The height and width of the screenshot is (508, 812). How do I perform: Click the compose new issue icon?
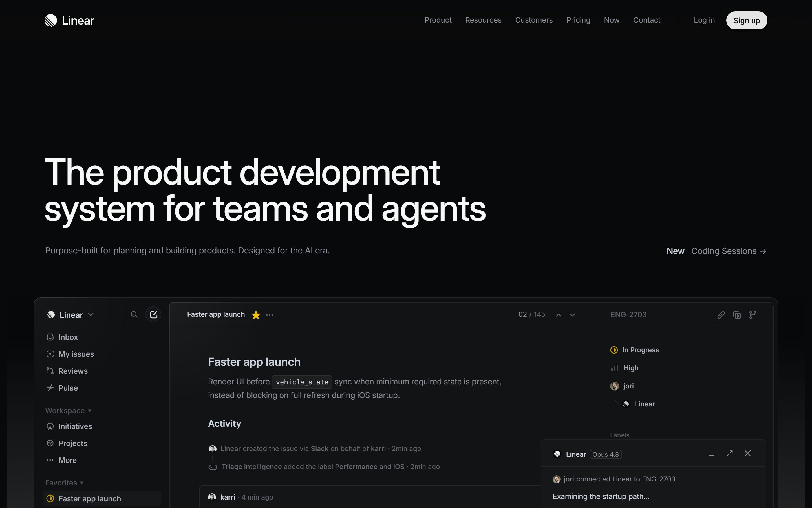click(153, 314)
